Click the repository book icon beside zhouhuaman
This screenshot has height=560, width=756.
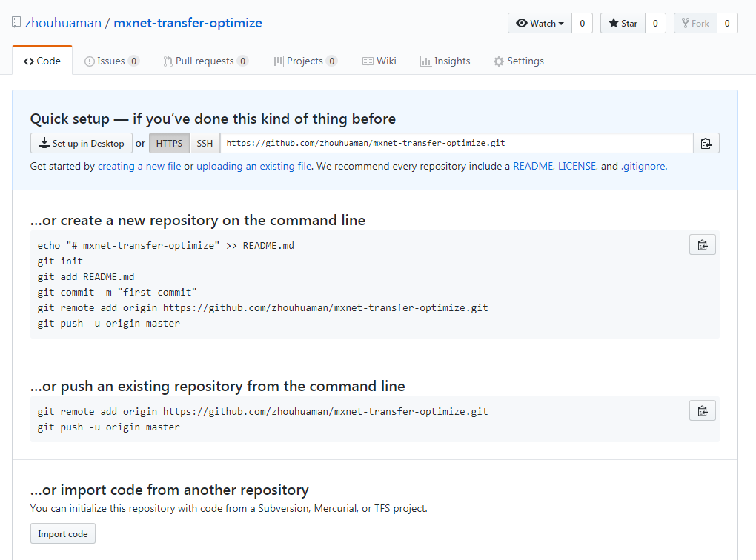[x=16, y=22]
